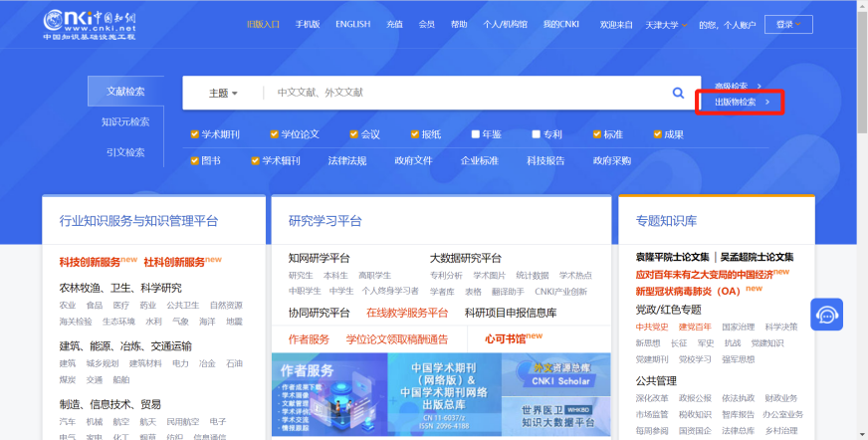Click 作者服务 text link
Image resolution: width=868 pixels, height=440 pixels.
coord(309,339)
